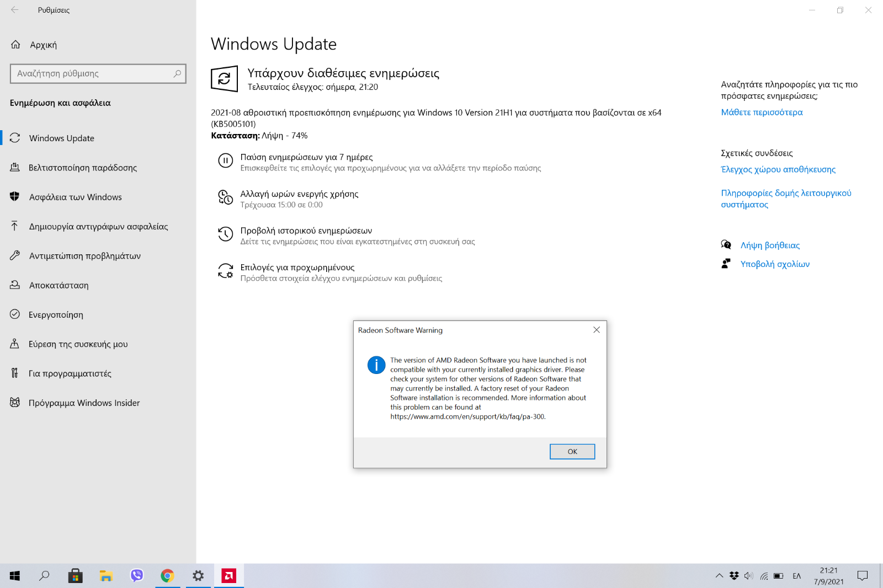Click the feedback person icon
The height and width of the screenshot is (588, 883).
(726, 264)
